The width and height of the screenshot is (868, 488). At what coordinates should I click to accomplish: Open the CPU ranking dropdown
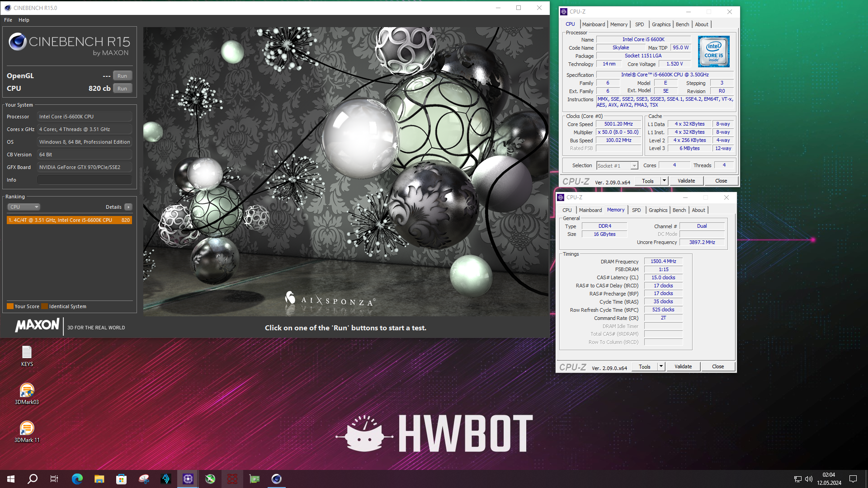pos(24,207)
